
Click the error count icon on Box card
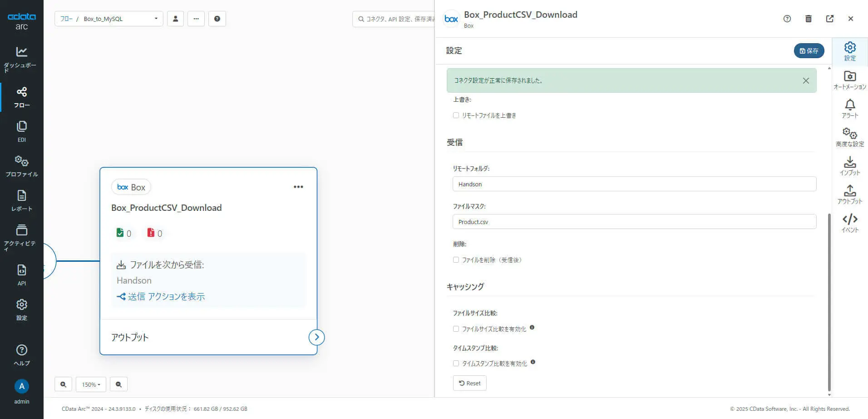tap(151, 233)
